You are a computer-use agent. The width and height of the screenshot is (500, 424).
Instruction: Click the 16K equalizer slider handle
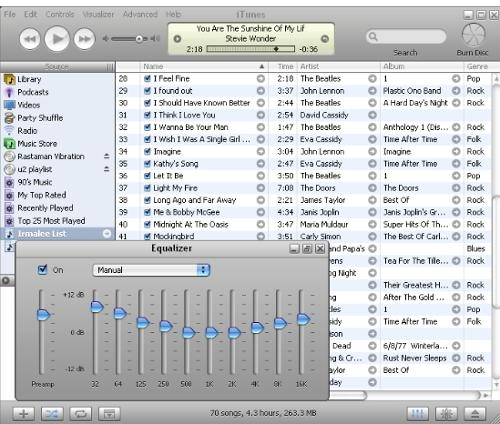pos(303,319)
